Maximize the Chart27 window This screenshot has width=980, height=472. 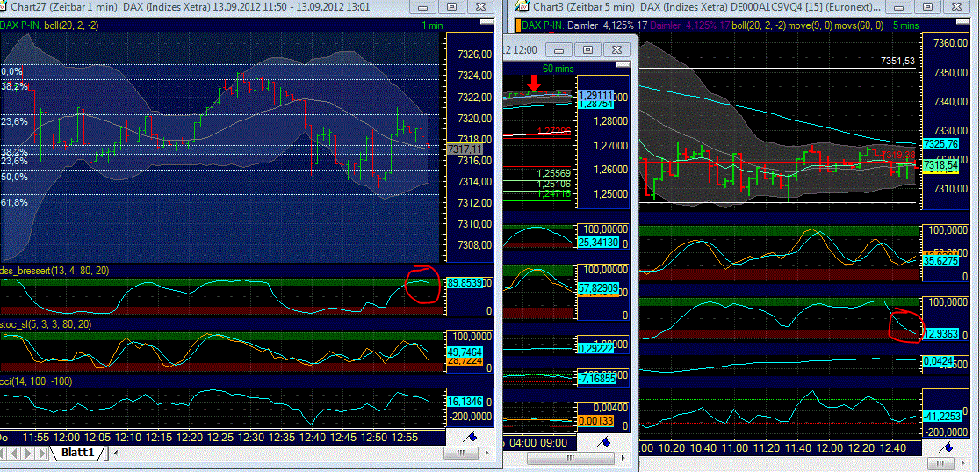point(451,7)
